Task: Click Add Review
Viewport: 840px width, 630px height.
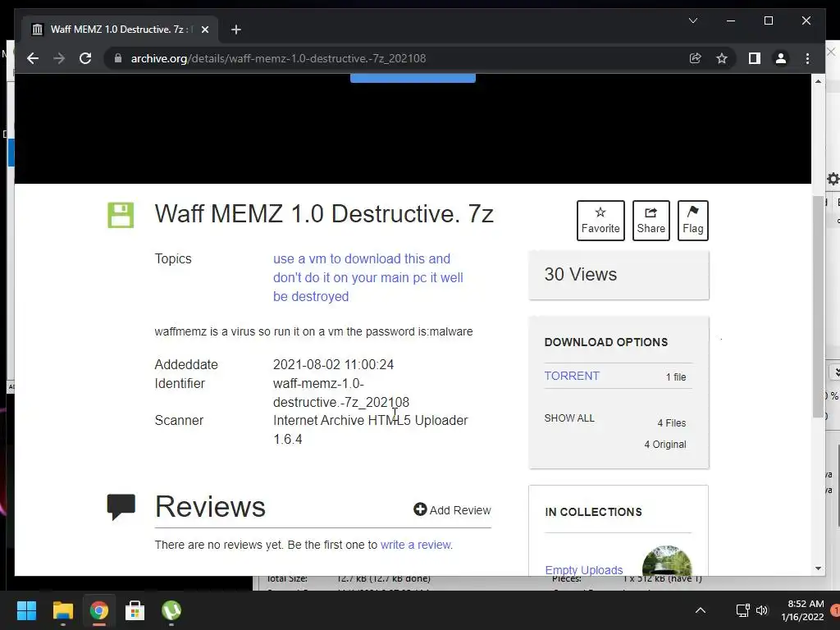Action: tap(452, 510)
